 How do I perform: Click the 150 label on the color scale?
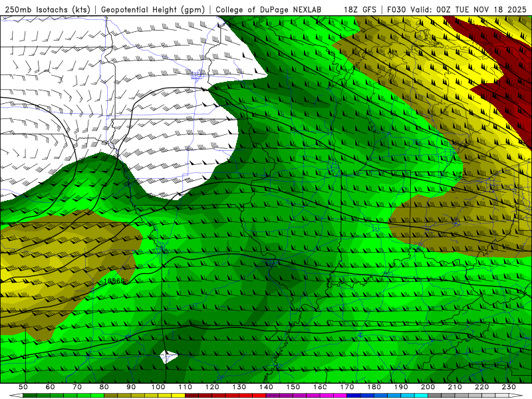tap(293, 387)
